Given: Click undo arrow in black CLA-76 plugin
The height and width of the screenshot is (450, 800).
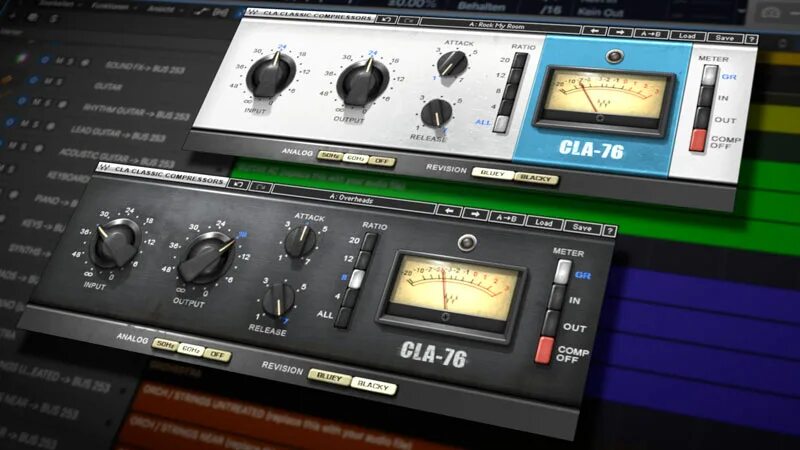Looking at the screenshot, I should pos(238,184).
